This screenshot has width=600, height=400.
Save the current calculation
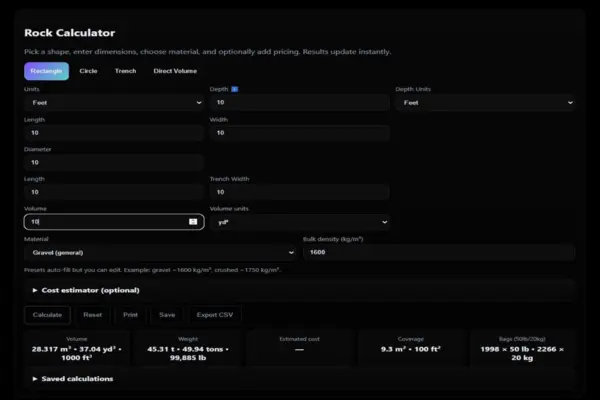pyautogui.click(x=167, y=315)
